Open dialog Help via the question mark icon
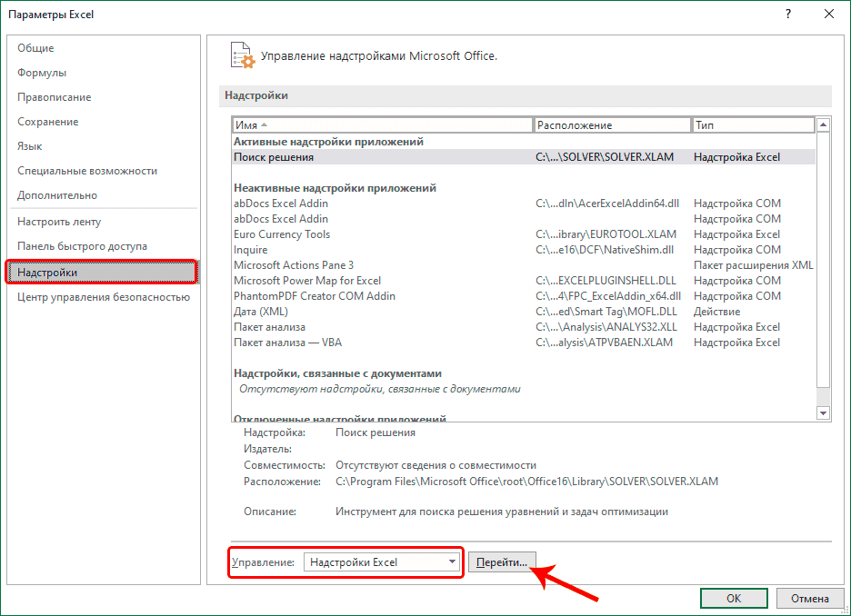The width and height of the screenshot is (851, 616). 787,15
